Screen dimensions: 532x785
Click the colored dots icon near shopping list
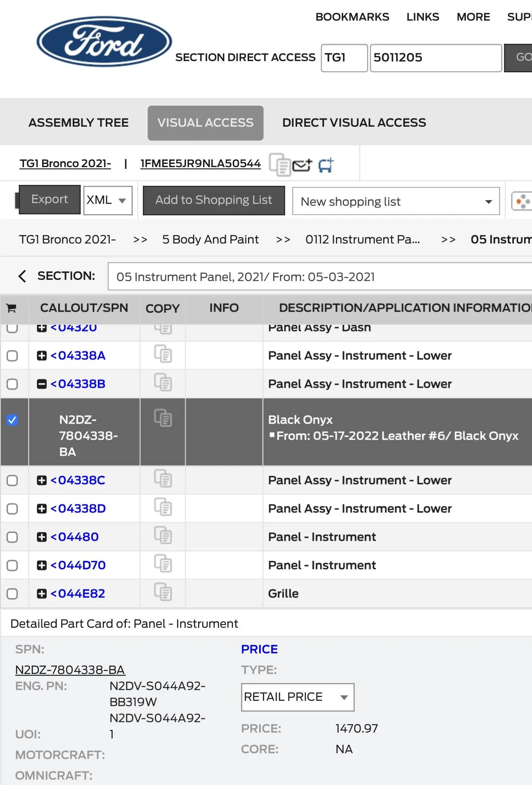coord(522,201)
